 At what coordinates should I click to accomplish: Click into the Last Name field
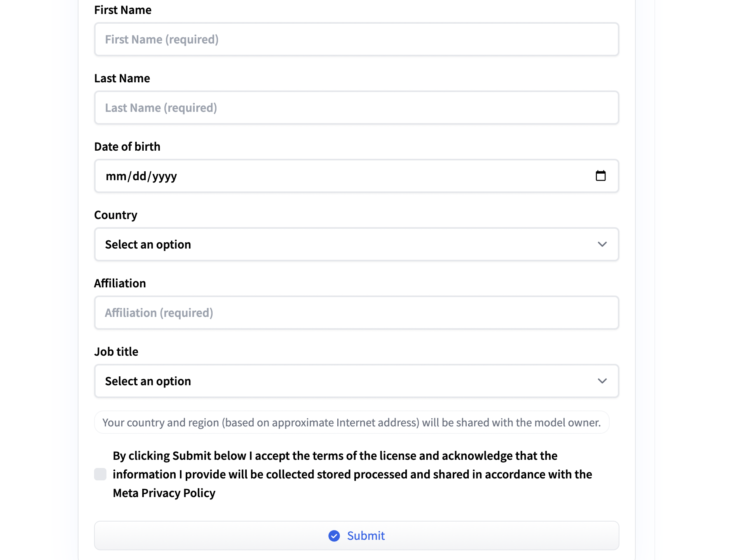(356, 108)
